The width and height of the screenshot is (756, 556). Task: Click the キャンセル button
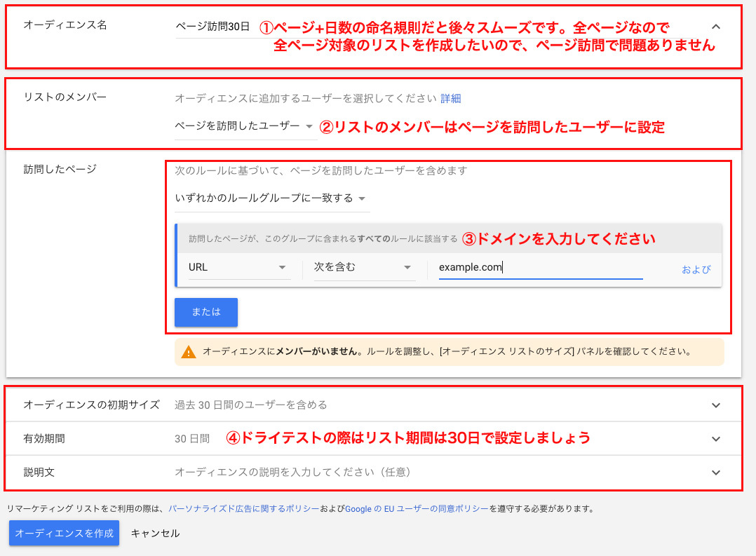pyautogui.click(x=155, y=533)
